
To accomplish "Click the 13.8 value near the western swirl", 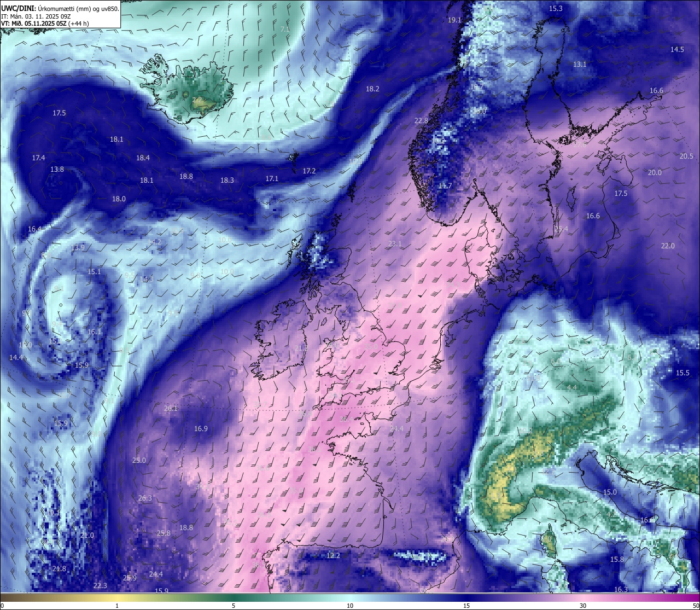I will click(57, 169).
